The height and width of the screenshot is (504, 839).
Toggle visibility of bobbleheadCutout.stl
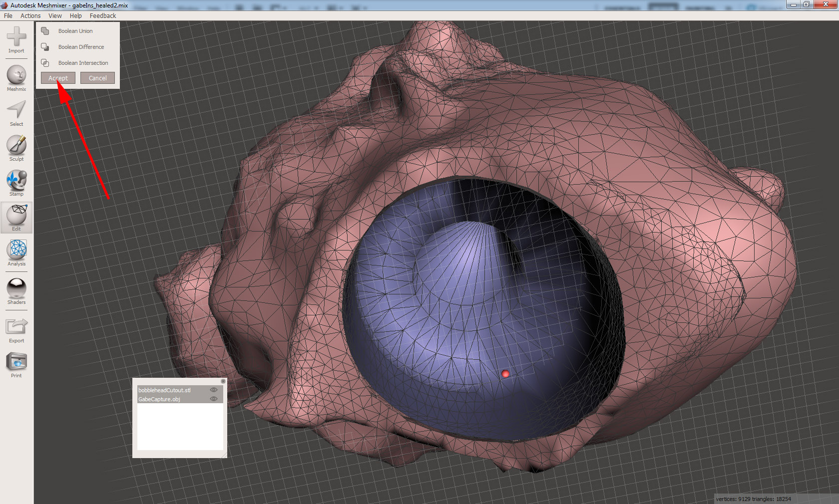pyautogui.click(x=214, y=390)
